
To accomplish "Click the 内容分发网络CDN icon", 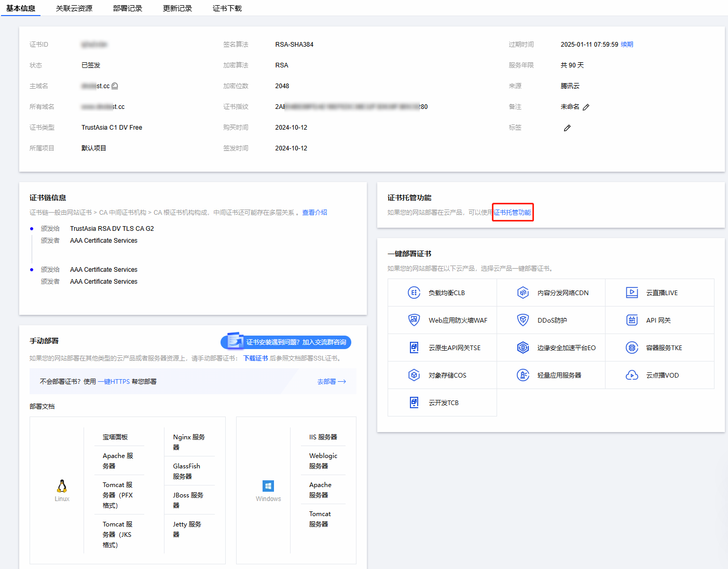I will point(523,293).
